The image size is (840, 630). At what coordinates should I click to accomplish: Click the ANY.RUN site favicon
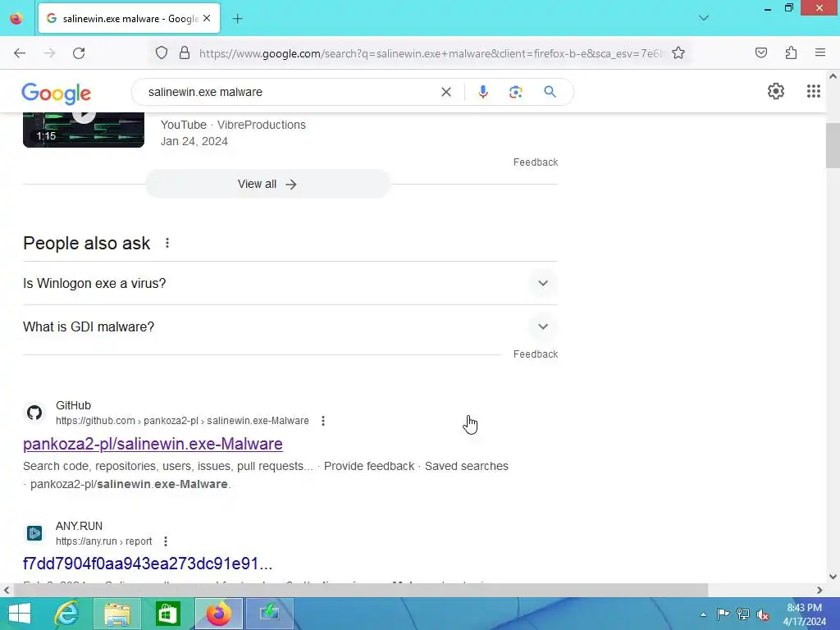[34, 533]
